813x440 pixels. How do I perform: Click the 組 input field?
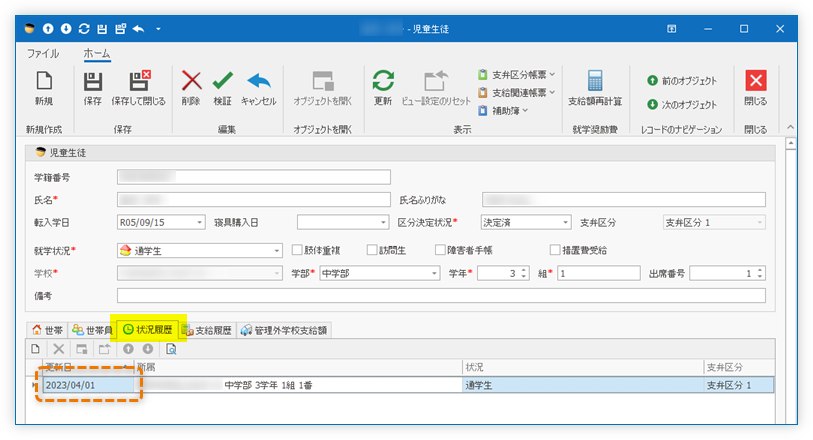pos(599,273)
